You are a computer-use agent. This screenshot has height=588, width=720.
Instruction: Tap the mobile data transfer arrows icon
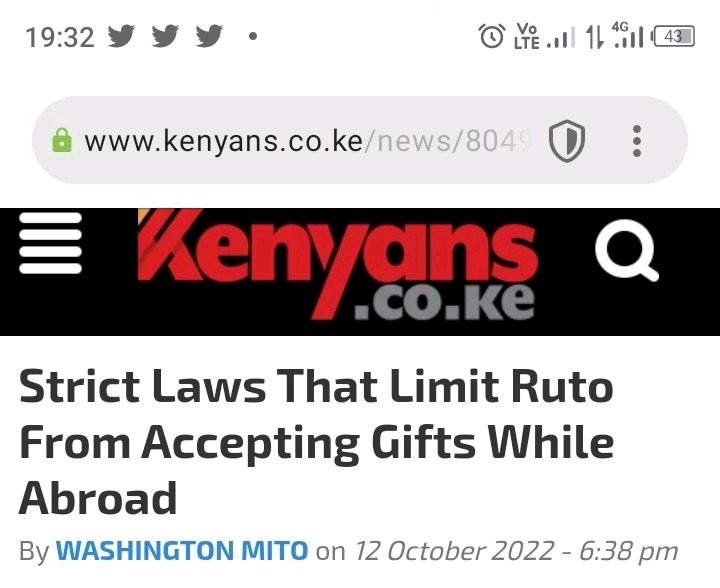coord(595,37)
